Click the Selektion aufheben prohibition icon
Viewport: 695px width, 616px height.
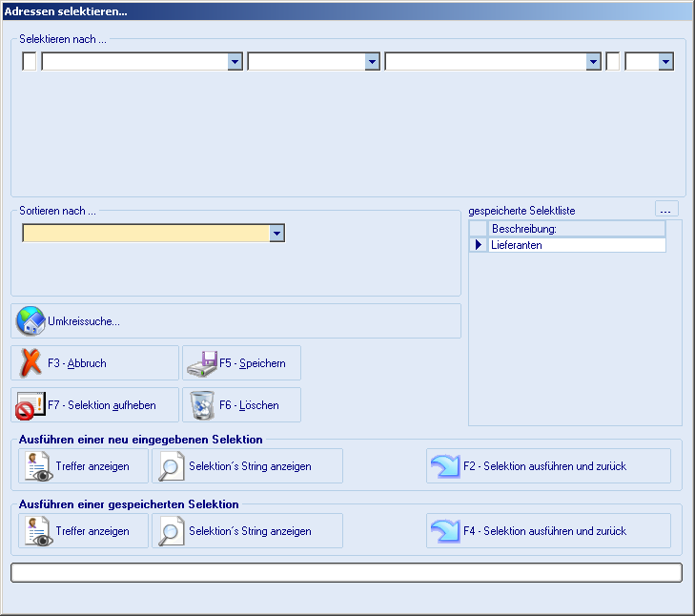click(x=31, y=405)
